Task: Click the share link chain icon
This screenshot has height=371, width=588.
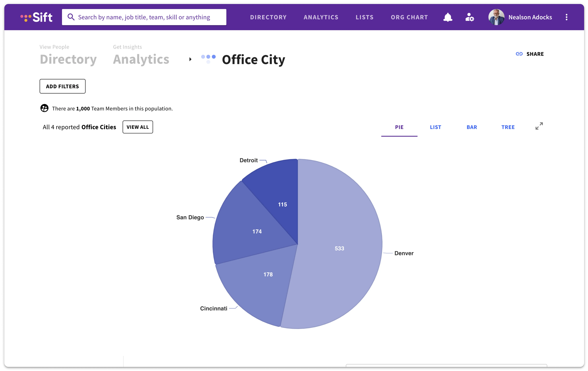Action: (519, 54)
